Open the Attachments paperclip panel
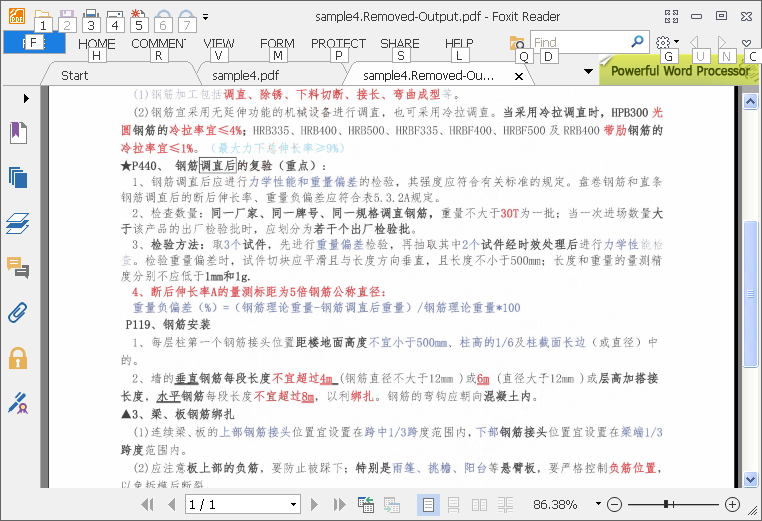762x521 pixels. coord(17,312)
